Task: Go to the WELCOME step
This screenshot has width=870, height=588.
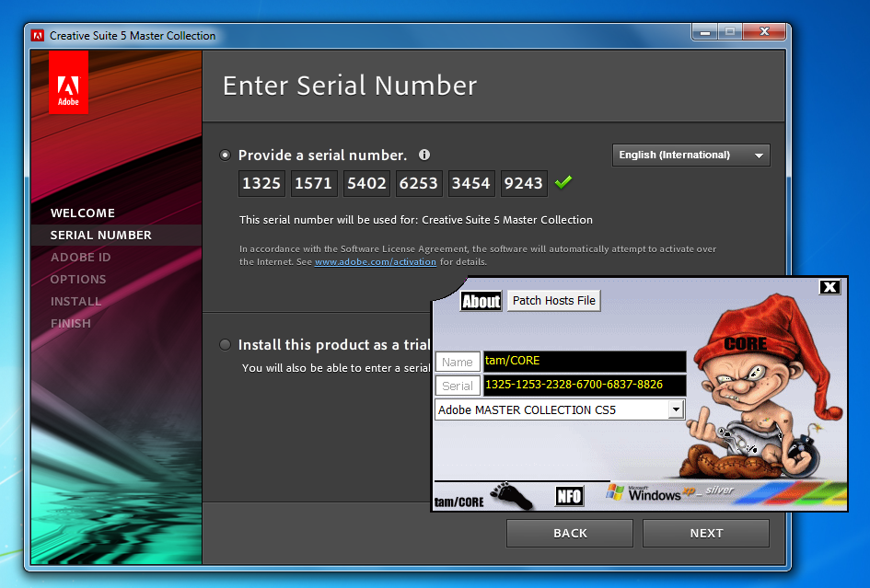Action: click(x=83, y=213)
